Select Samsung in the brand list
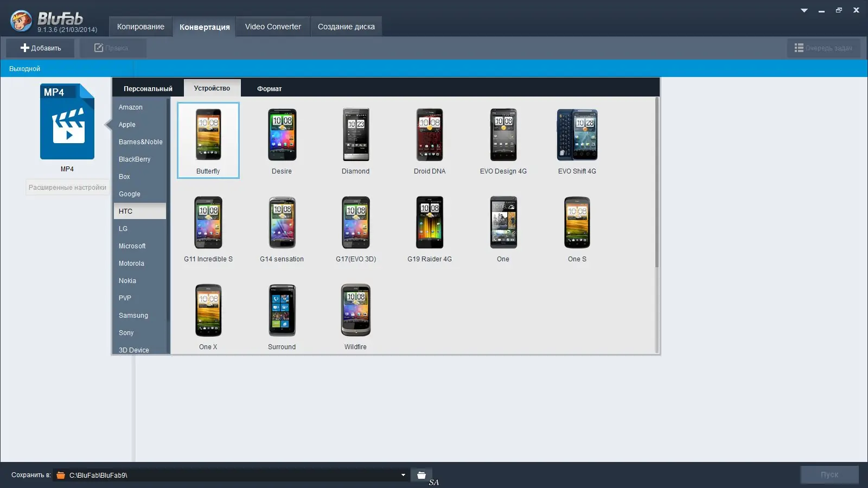This screenshot has width=868, height=488. point(140,316)
